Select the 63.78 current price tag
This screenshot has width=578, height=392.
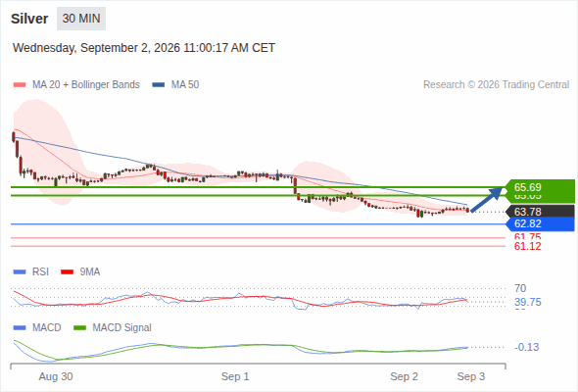tap(539, 212)
